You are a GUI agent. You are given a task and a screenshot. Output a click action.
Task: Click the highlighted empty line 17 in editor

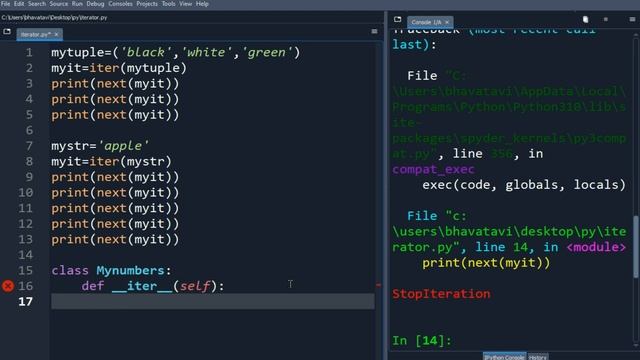pos(213,302)
